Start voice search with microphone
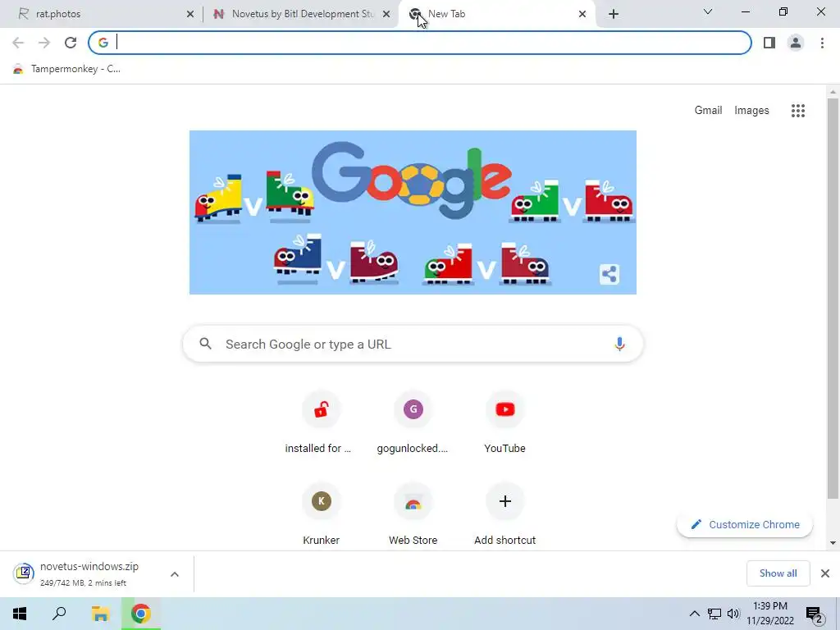840x630 pixels. (619, 344)
